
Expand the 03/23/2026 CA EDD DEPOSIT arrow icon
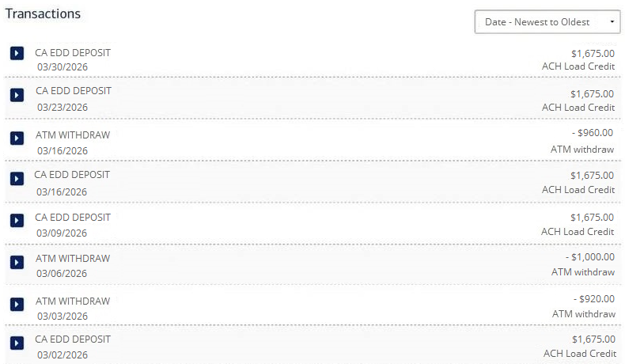[17, 95]
